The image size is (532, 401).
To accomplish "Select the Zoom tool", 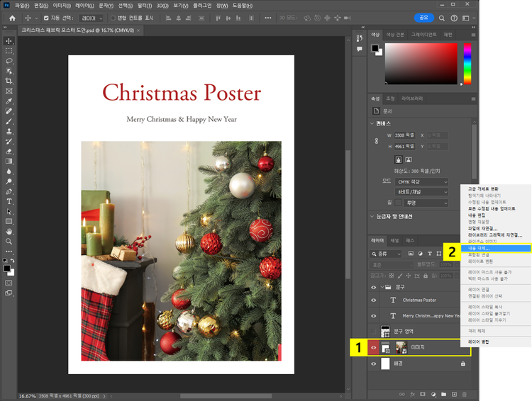I will click(x=9, y=242).
